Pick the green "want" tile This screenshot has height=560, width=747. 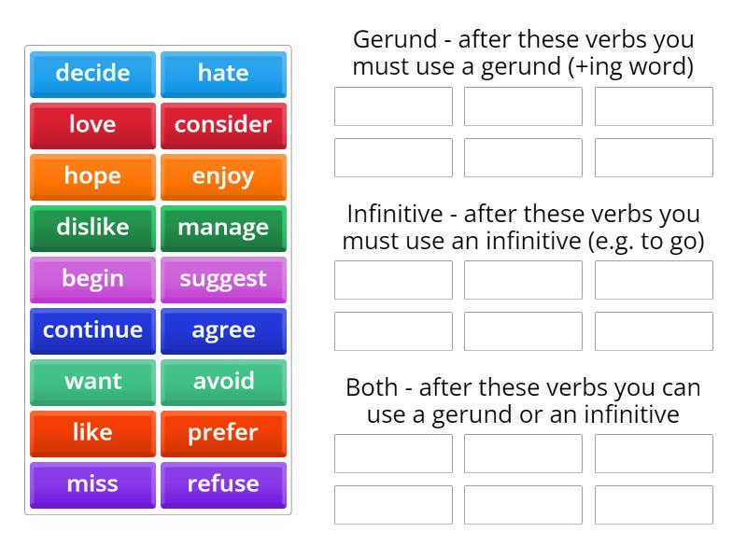point(92,382)
